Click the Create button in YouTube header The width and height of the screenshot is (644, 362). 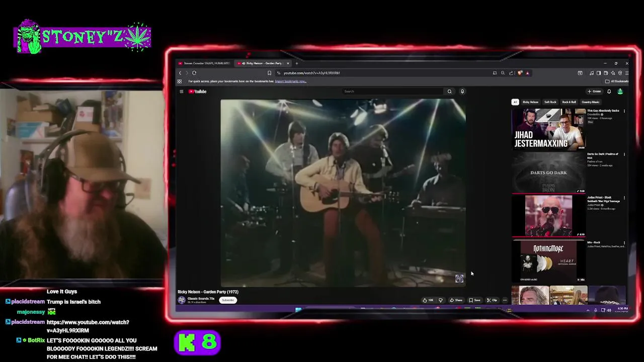[x=594, y=92]
